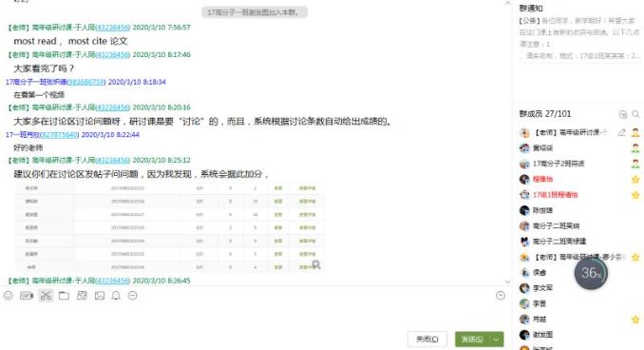Open the more options circle icon

click(x=132, y=295)
